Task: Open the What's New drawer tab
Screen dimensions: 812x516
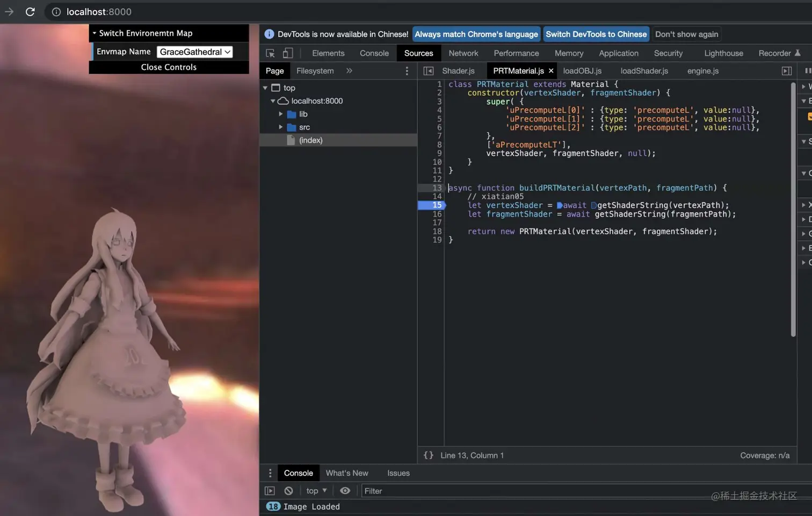Action: (347, 473)
